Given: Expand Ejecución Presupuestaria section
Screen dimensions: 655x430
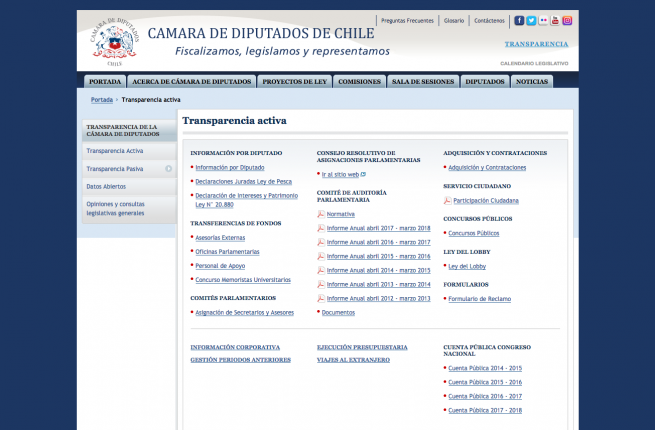Looking at the screenshot, I should tap(362, 347).
